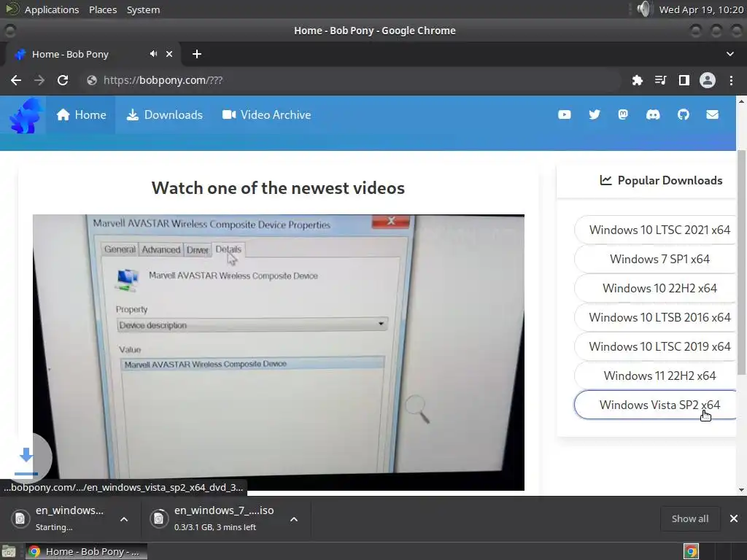Image resolution: width=747 pixels, height=560 pixels.
Task: Open the Mastodon social icon
Action: 623,114
